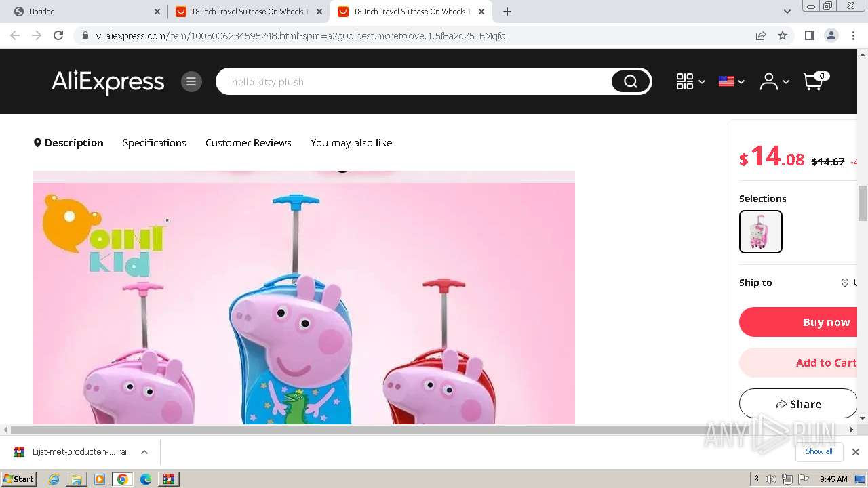Expand the download item options chevron
The width and height of the screenshot is (868, 488).
tap(144, 452)
